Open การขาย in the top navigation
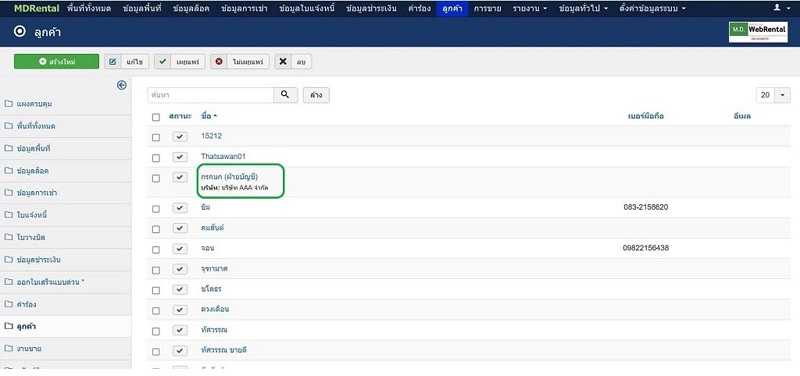Viewport: 800px width, 376px height. point(487,8)
